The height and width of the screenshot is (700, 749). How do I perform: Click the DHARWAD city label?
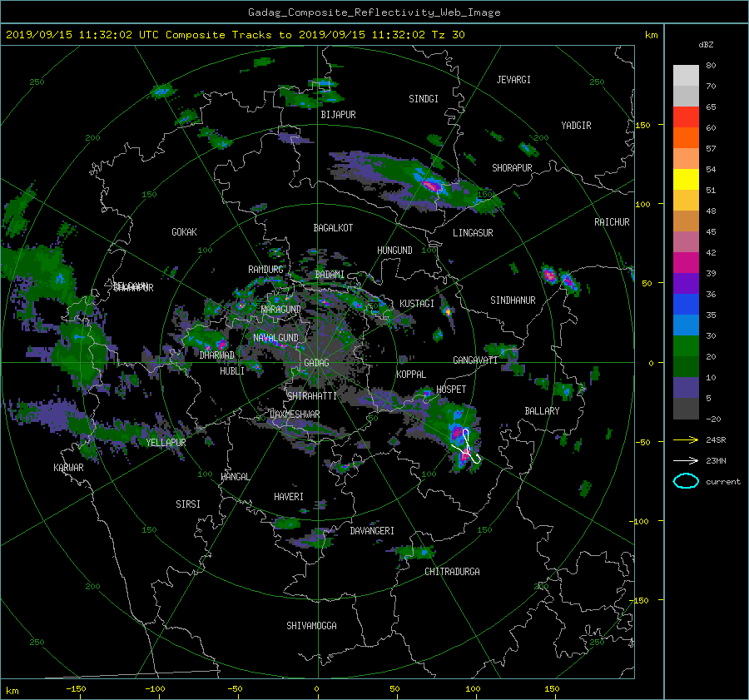(217, 355)
